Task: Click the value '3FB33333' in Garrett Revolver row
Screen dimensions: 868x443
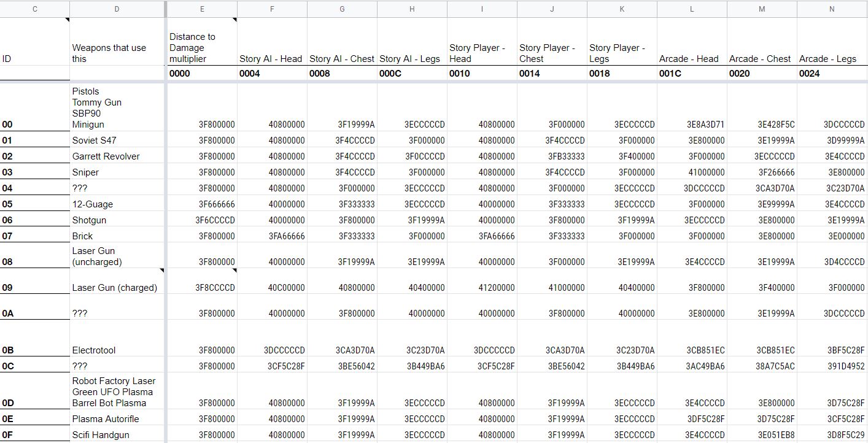Action: [552, 156]
